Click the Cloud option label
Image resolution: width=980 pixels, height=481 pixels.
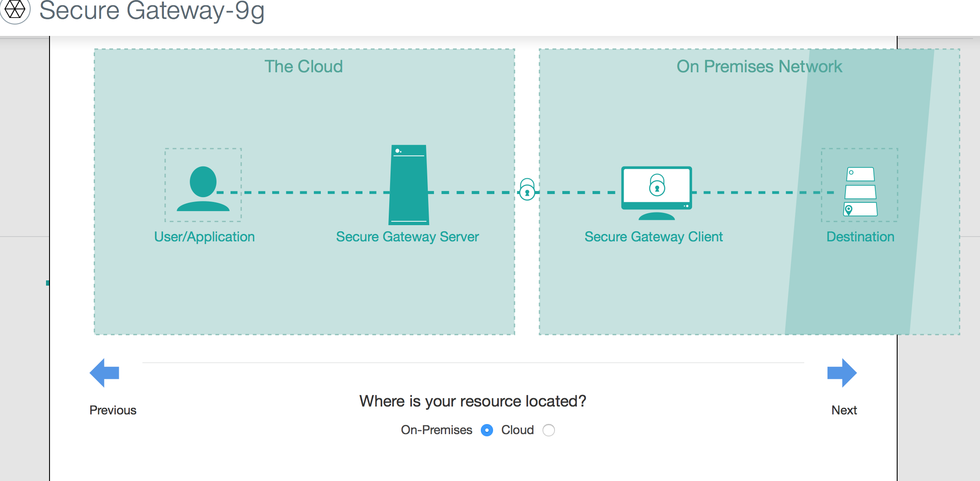(517, 430)
